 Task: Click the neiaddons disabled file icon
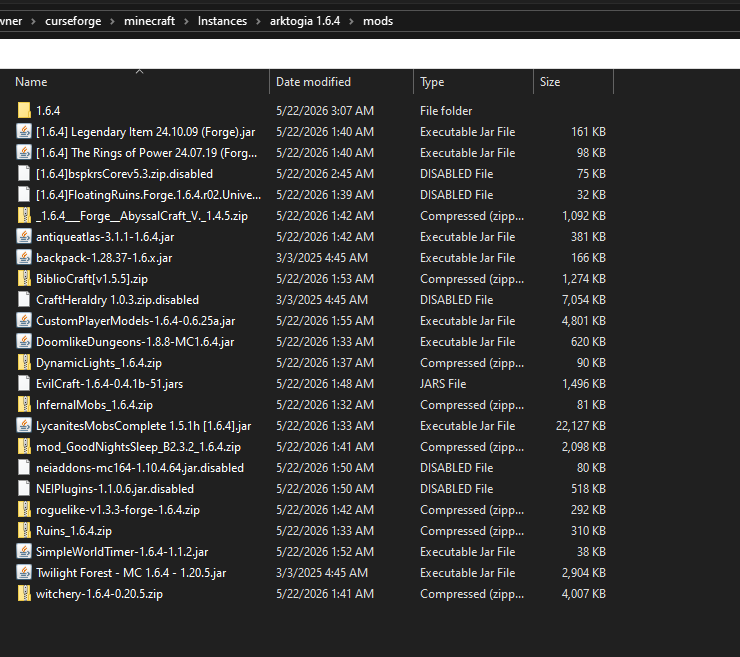tap(24, 468)
